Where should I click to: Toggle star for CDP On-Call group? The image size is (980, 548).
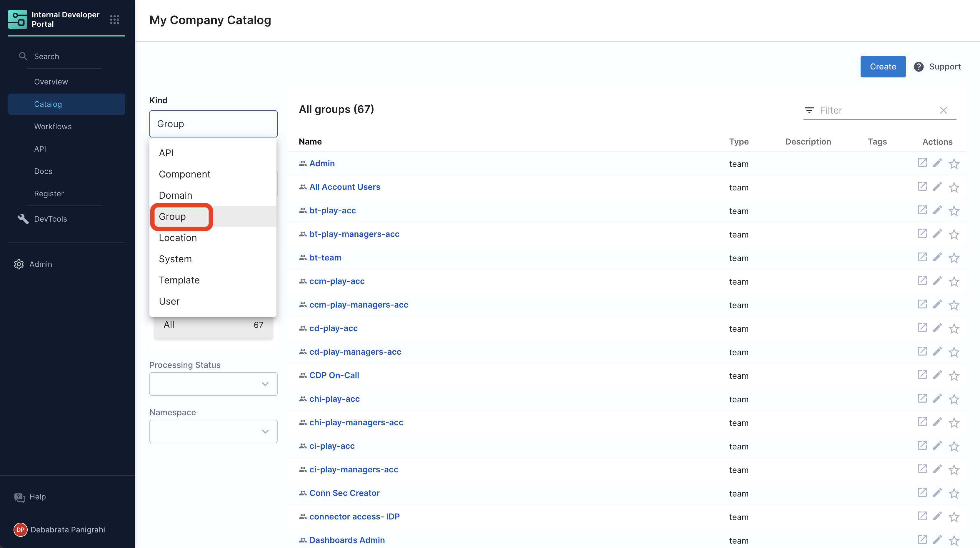954,376
